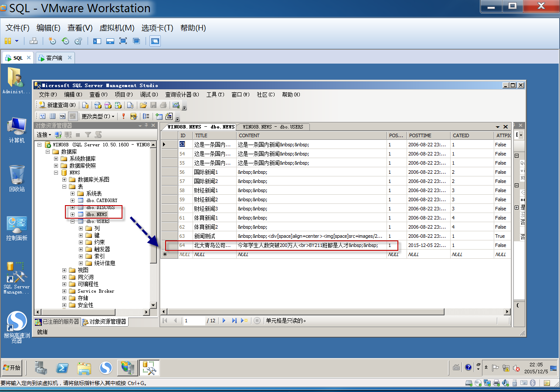Click the 开始 Start button
This screenshot has height=392, width=560.
12,368
